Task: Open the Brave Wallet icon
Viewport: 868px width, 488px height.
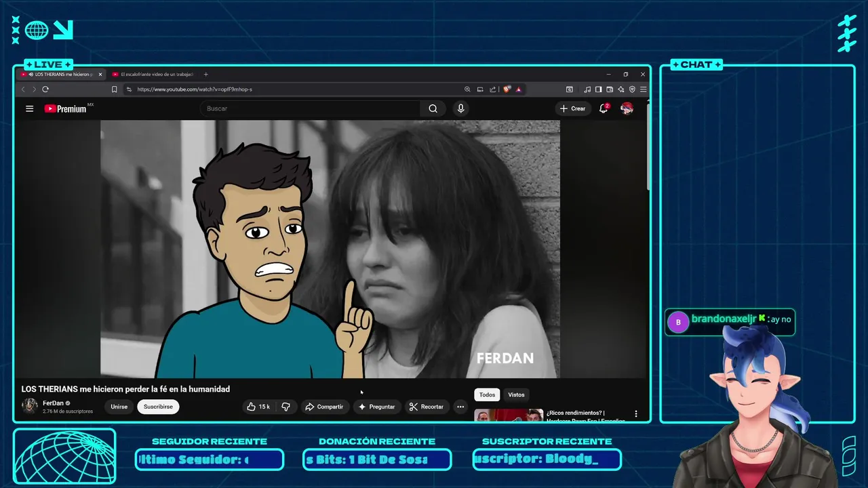Action: tap(610, 89)
